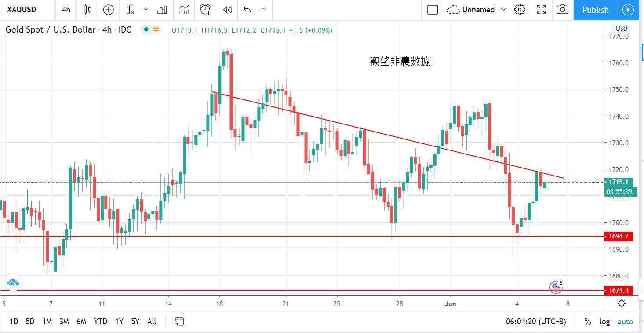The image size is (644, 333).
Task: Open the 4h timeframe interval dropdown
Action: [66, 10]
